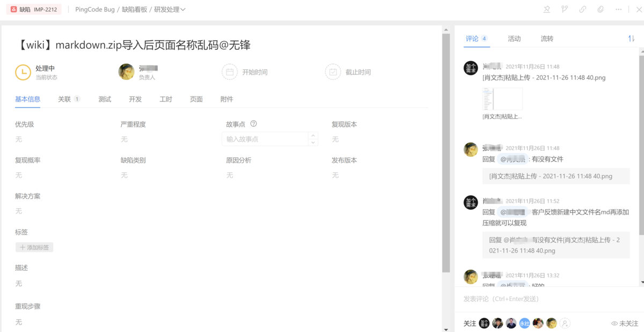Screen dimensions: 644x332
Task: Switch to the 关联 tab
Action: tap(65, 99)
